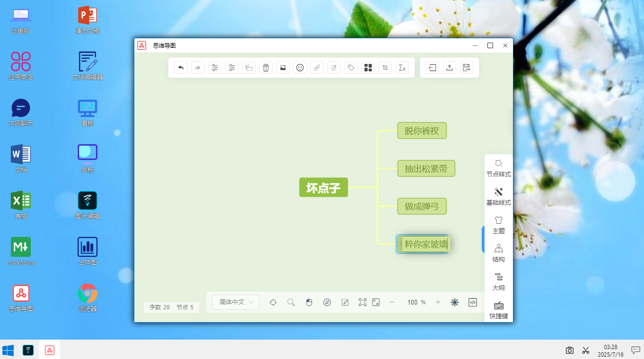Select the node 做成弹弓
Image resolution: width=644 pixels, height=359 pixels.
click(x=422, y=207)
